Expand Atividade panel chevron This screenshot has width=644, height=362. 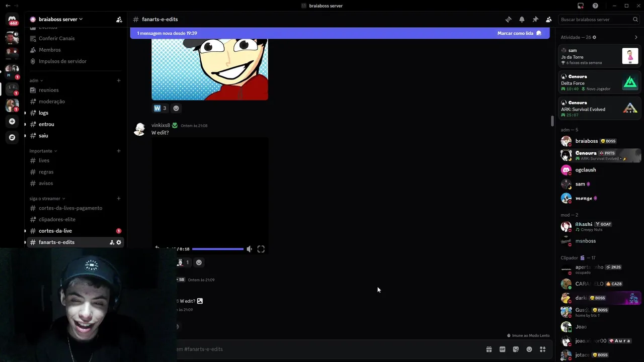(636, 37)
